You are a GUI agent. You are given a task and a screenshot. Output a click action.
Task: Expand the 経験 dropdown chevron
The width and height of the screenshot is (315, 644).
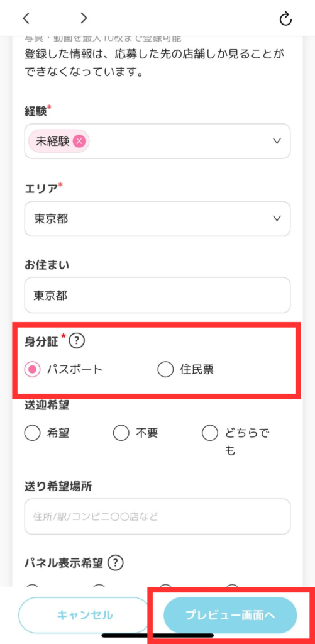(x=277, y=141)
